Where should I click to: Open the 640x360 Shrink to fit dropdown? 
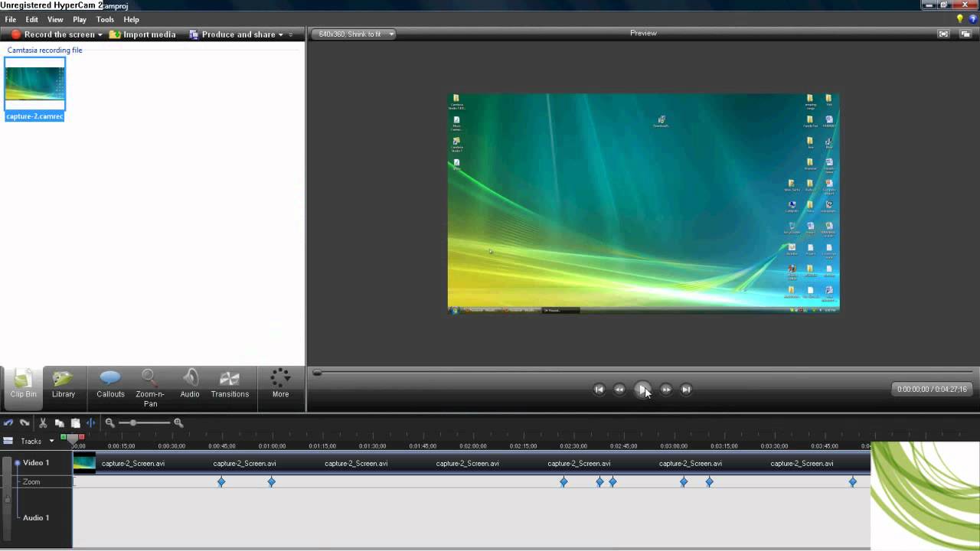tap(353, 34)
